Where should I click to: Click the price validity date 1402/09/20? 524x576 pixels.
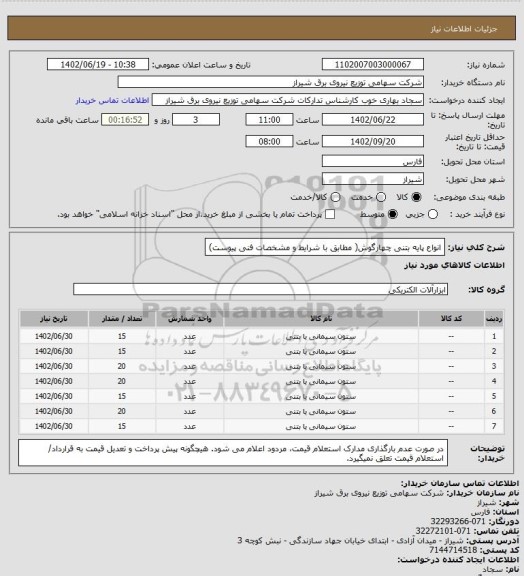[373, 141]
